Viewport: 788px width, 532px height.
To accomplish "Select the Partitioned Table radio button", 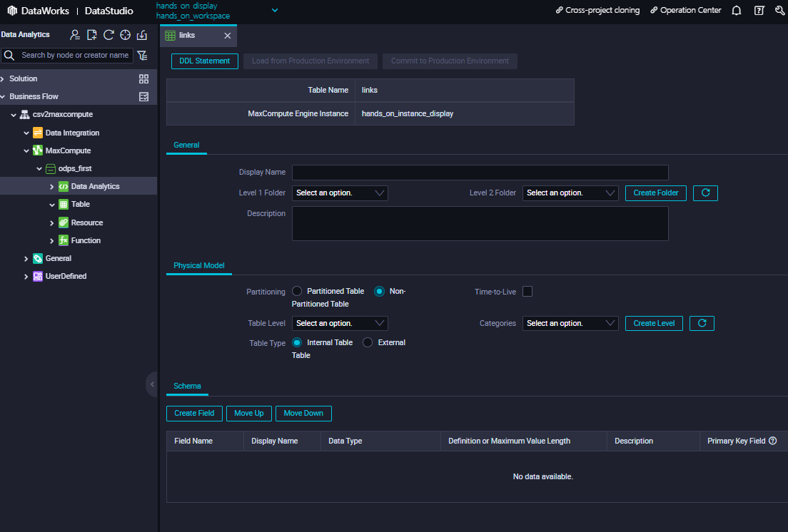I will pos(297,291).
